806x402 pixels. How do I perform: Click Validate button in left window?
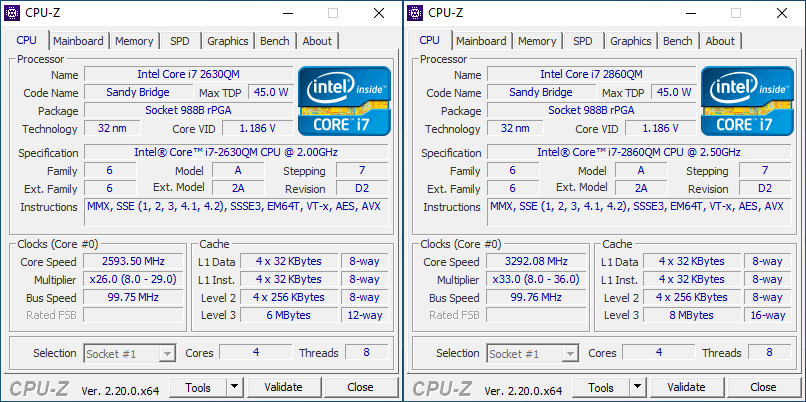click(x=283, y=387)
